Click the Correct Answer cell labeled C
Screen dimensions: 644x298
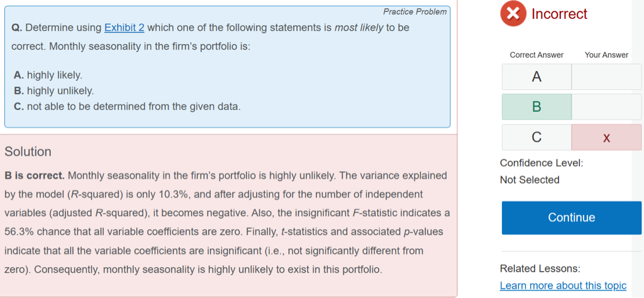pyautogui.click(x=536, y=138)
